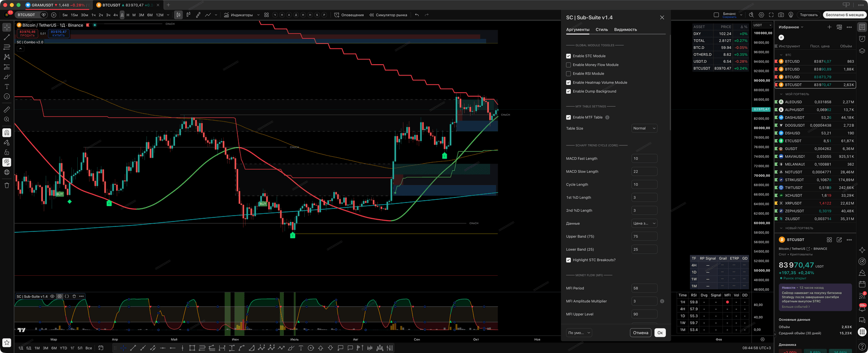Image resolution: width=868 pixels, height=353 pixels.
Task: Select the Text tool in left toolbar
Action: (x=7, y=86)
